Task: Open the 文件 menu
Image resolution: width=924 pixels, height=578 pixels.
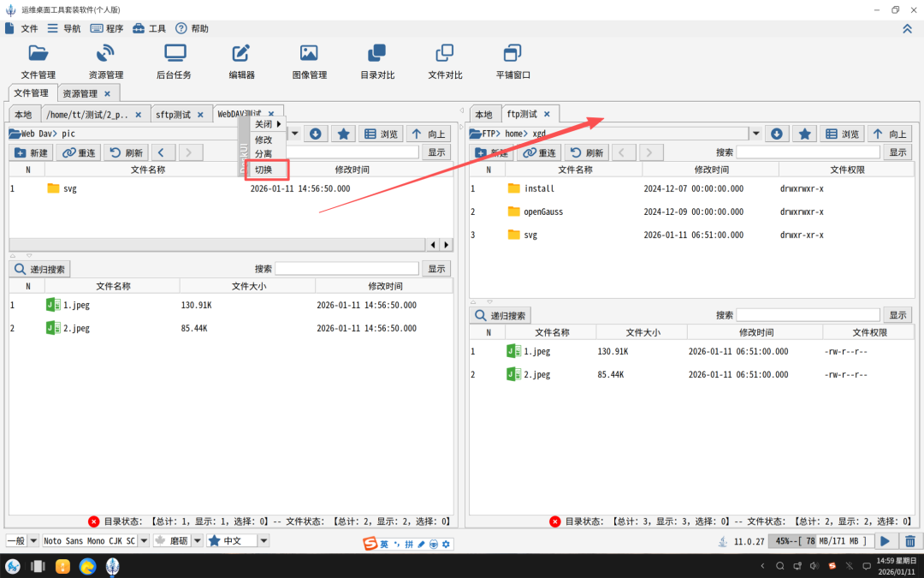Action: (21, 28)
